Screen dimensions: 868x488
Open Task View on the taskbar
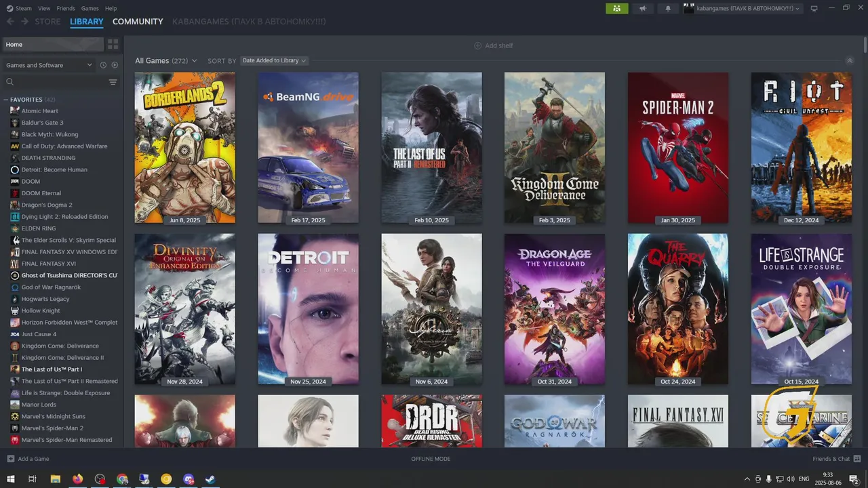pyautogui.click(x=33, y=479)
